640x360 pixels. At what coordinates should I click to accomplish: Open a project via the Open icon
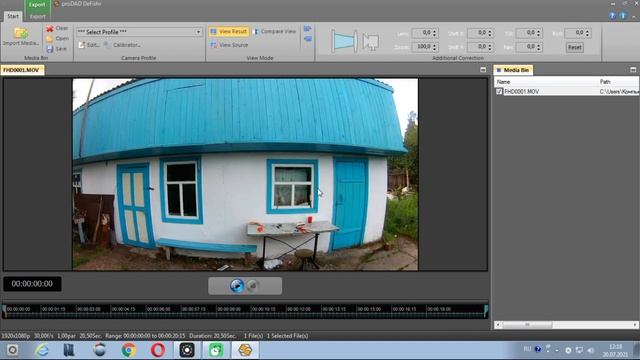[50, 39]
